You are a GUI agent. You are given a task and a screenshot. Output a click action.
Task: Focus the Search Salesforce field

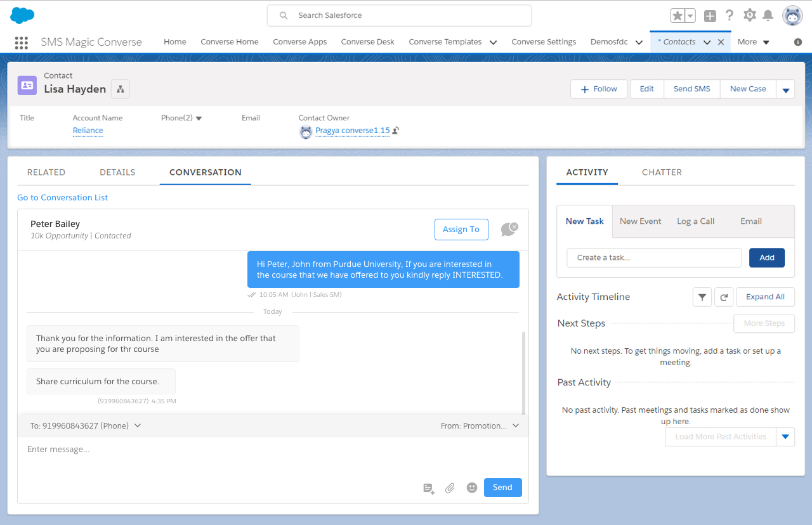[x=399, y=15]
